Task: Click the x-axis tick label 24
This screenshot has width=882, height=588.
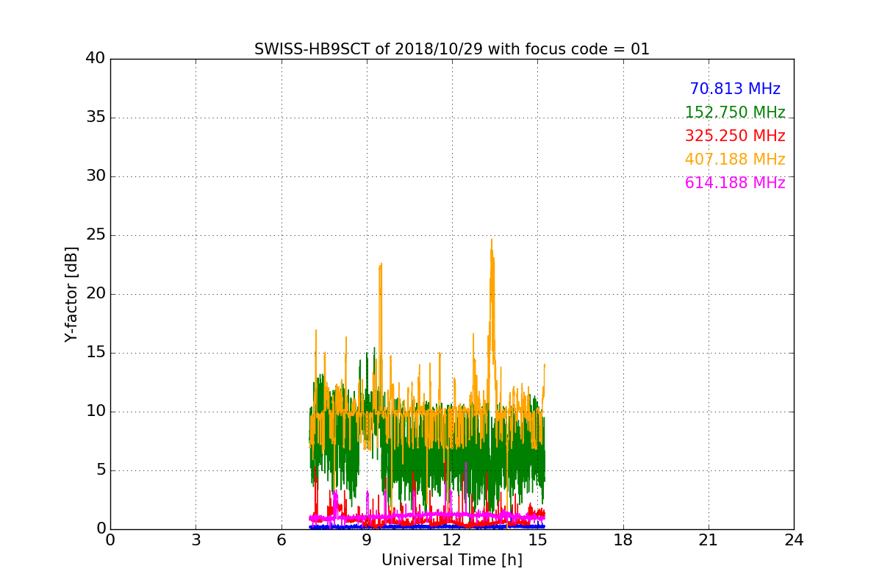Action: point(794,540)
